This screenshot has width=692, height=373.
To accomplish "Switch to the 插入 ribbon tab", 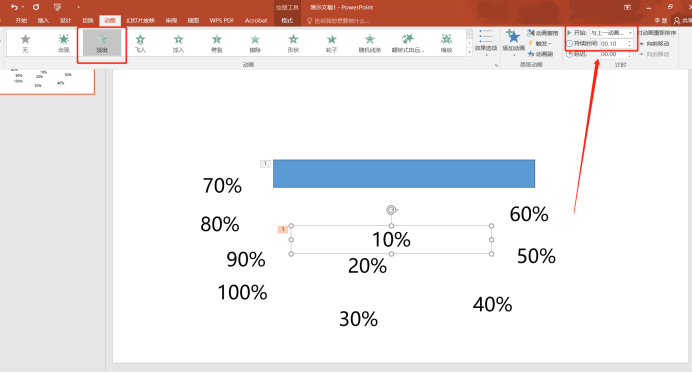I will pos(43,20).
